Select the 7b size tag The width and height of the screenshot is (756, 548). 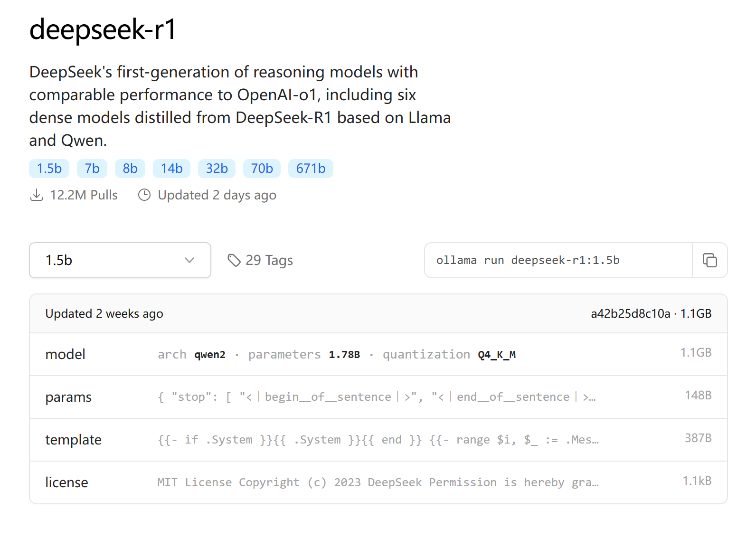92,169
